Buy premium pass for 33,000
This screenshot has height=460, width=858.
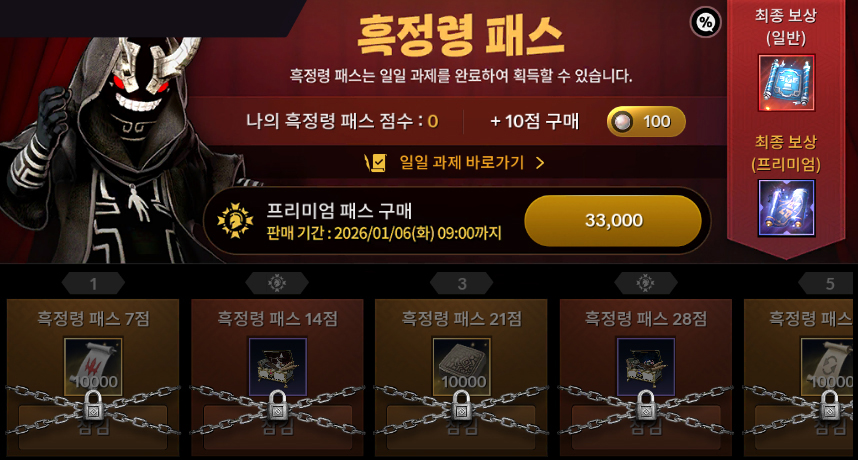(x=613, y=220)
